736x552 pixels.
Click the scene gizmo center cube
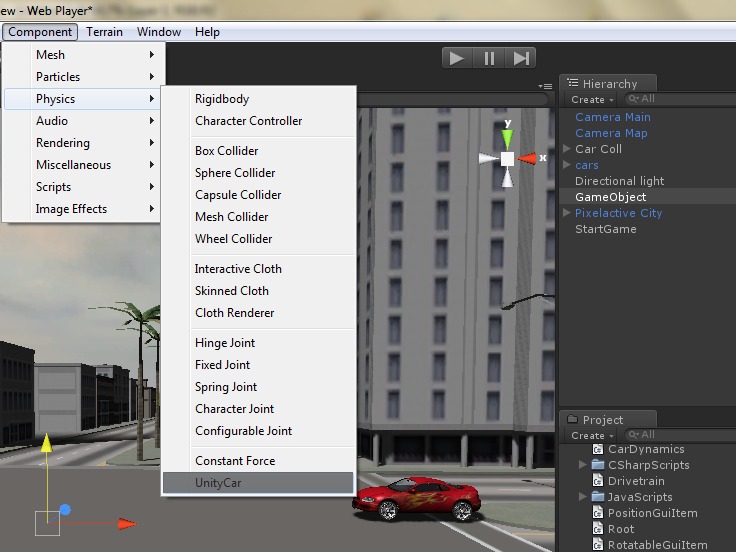click(507, 158)
